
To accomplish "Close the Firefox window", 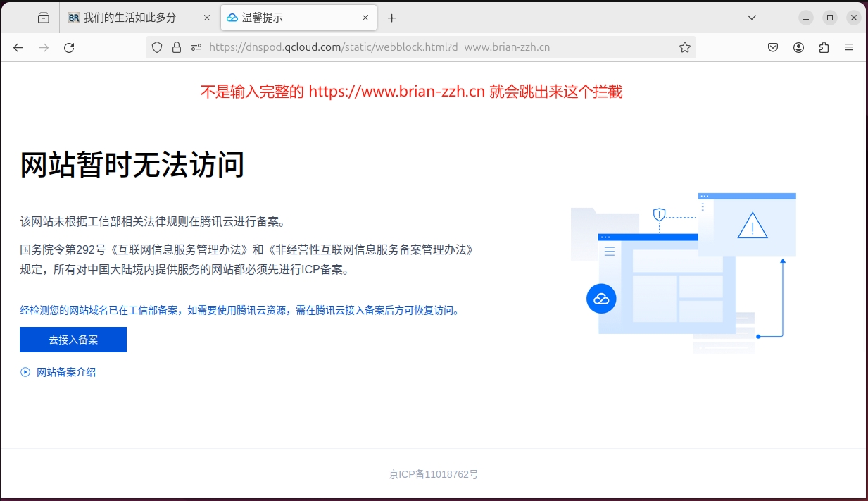I will 854,18.
